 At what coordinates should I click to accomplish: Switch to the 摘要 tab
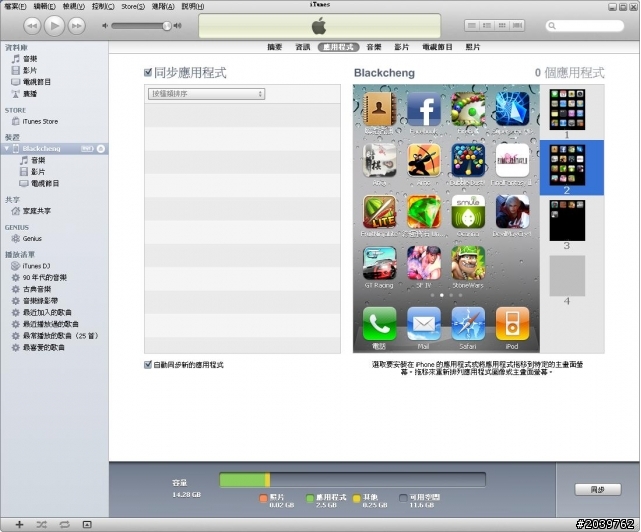pyautogui.click(x=275, y=47)
